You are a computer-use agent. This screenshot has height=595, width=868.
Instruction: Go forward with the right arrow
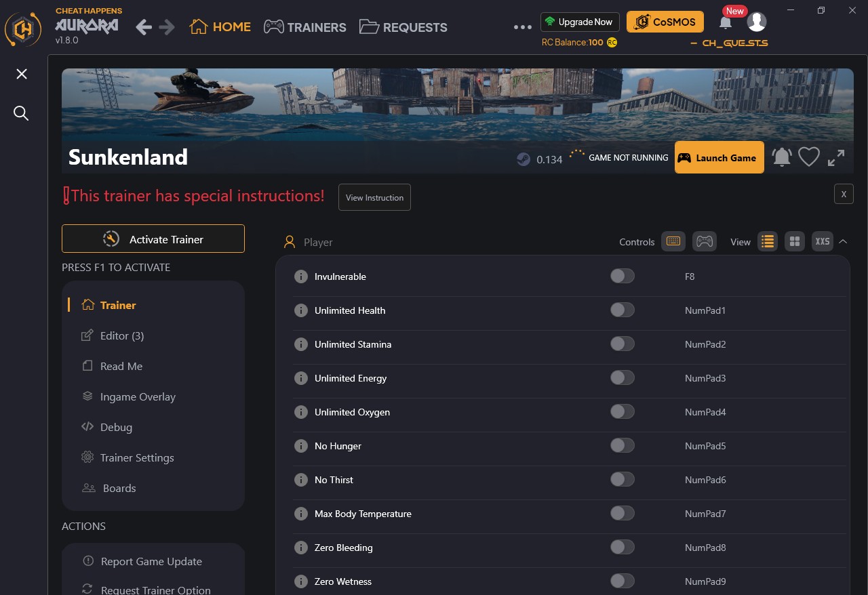point(167,27)
